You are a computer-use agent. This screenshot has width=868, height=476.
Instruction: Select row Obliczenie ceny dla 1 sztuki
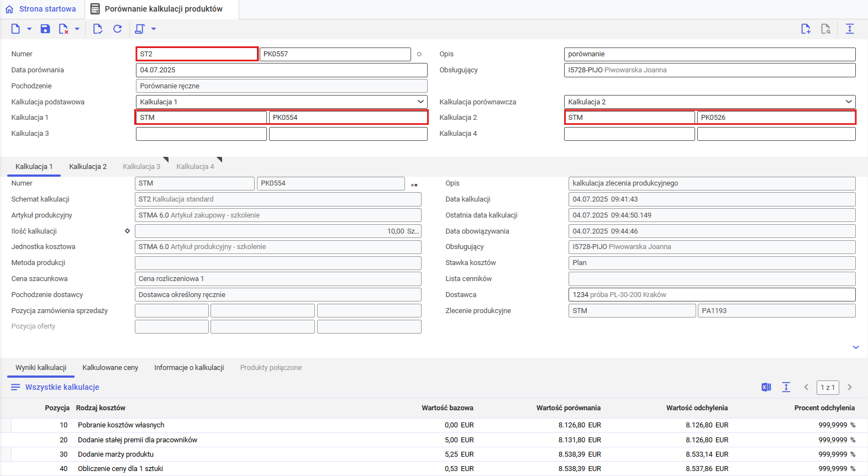pos(434,469)
